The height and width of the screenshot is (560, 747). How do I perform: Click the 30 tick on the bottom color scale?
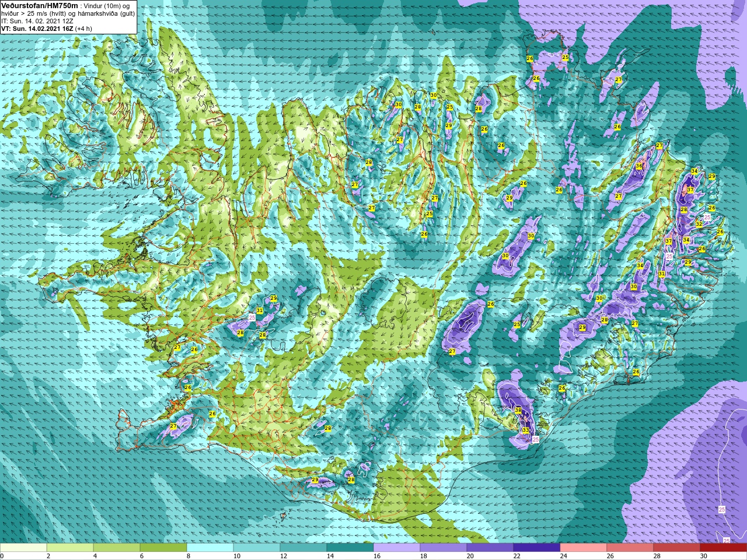tap(704, 556)
